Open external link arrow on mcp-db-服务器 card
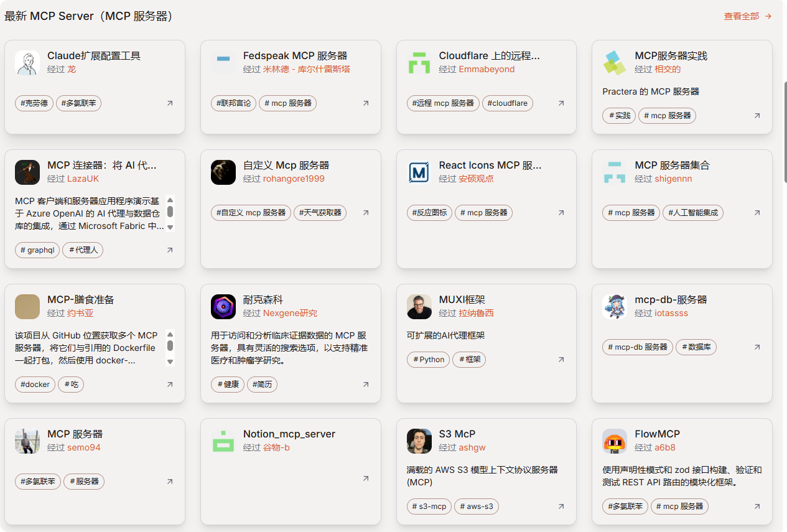Image resolution: width=787 pixels, height=532 pixels. (x=757, y=347)
